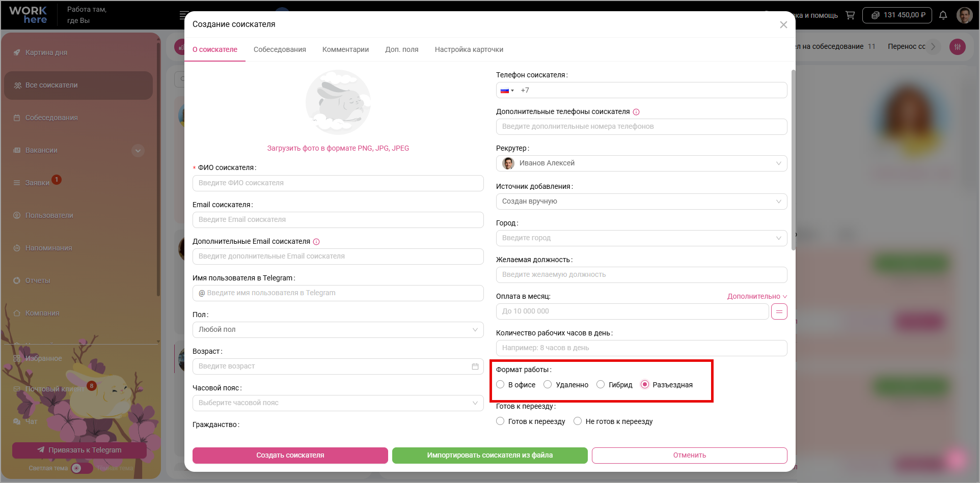Open Пользователи in the sidebar
This screenshot has height=483, width=980.
[x=49, y=215]
